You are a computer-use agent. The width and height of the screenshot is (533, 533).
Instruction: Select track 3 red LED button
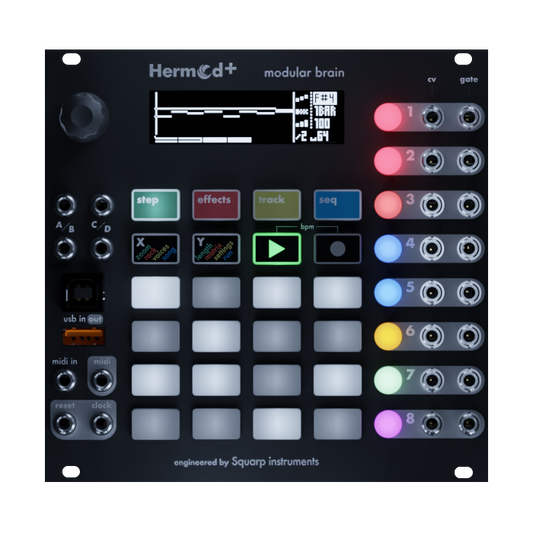tap(388, 205)
